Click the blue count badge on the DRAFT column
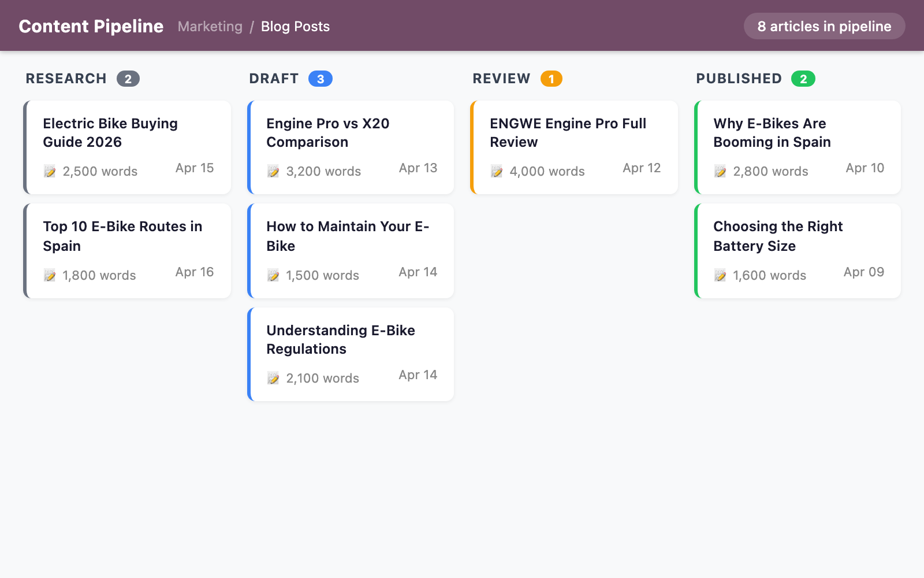This screenshot has height=578, width=924. tap(320, 79)
